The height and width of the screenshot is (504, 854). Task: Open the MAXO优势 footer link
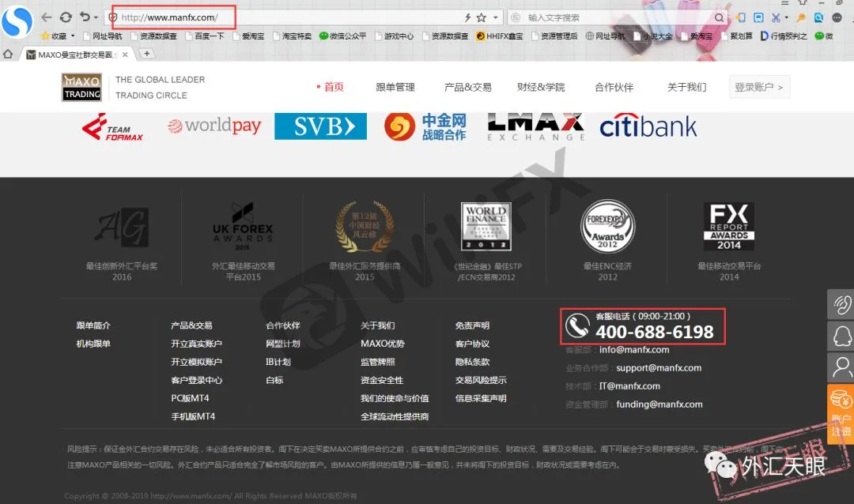coord(383,344)
